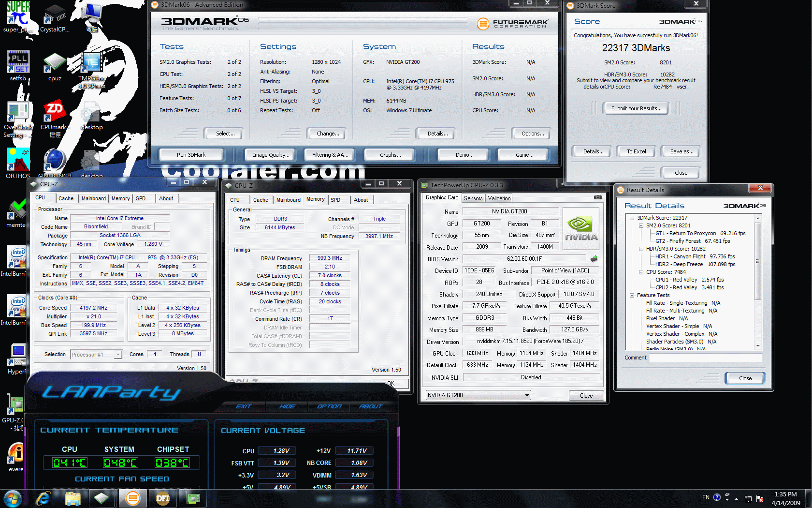812x508 pixels.
Task: Click the scroll-down arrow in Result Details
Action: click(757, 345)
